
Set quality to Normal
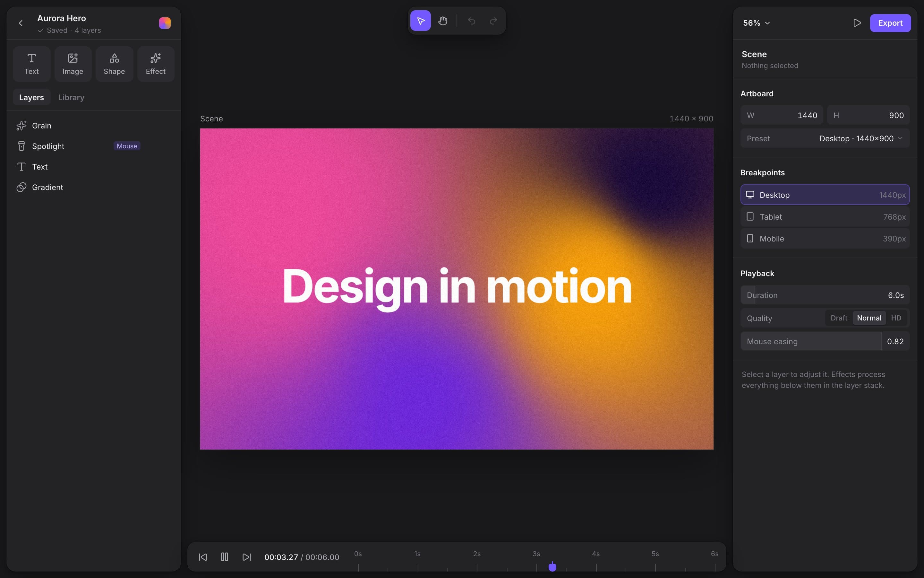[x=869, y=318]
